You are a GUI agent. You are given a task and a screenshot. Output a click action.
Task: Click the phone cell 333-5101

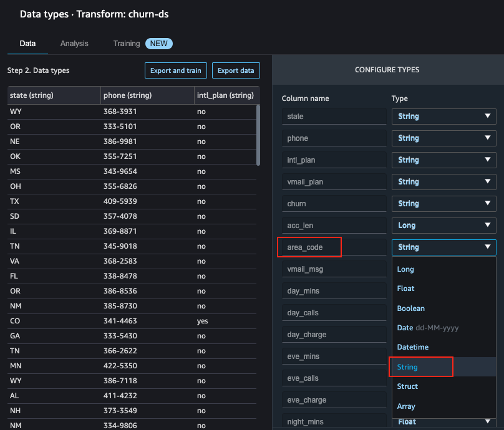pos(120,127)
